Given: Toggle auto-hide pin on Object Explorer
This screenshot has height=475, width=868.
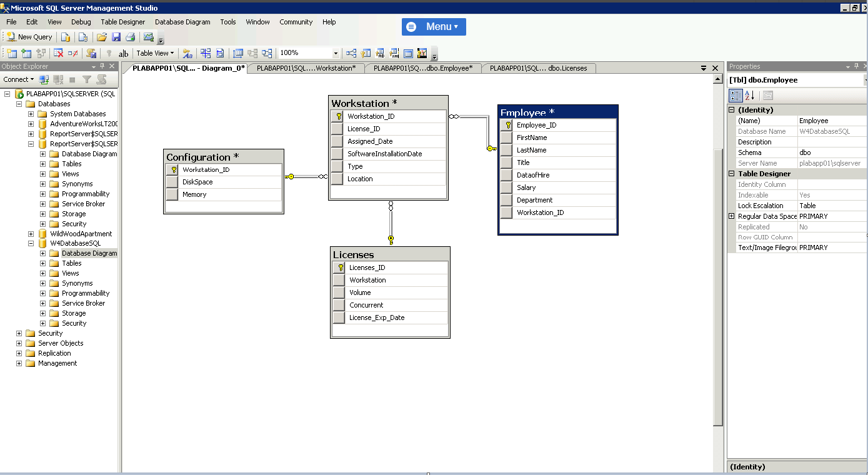Looking at the screenshot, I should 102,66.
